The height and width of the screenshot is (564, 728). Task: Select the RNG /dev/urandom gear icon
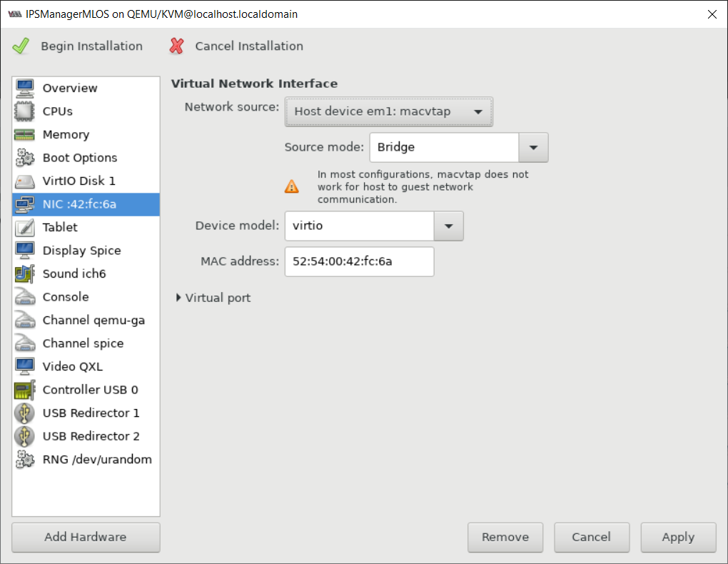point(24,460)
